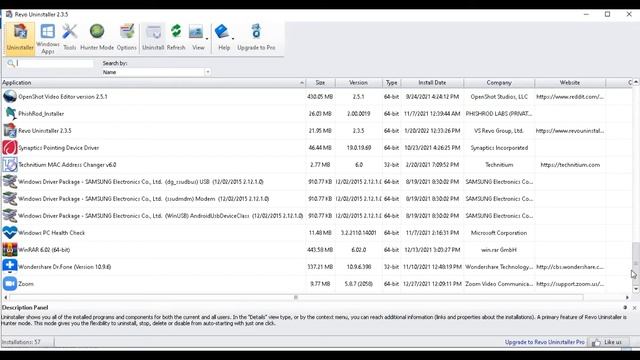This screenshot has width=640, height=360.
Task: Click the 1/20/2022 install date cell
Action: point(432,131)
